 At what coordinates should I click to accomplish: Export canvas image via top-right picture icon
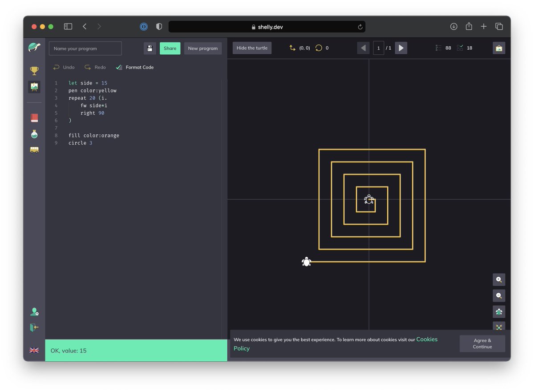pos(499,48)
